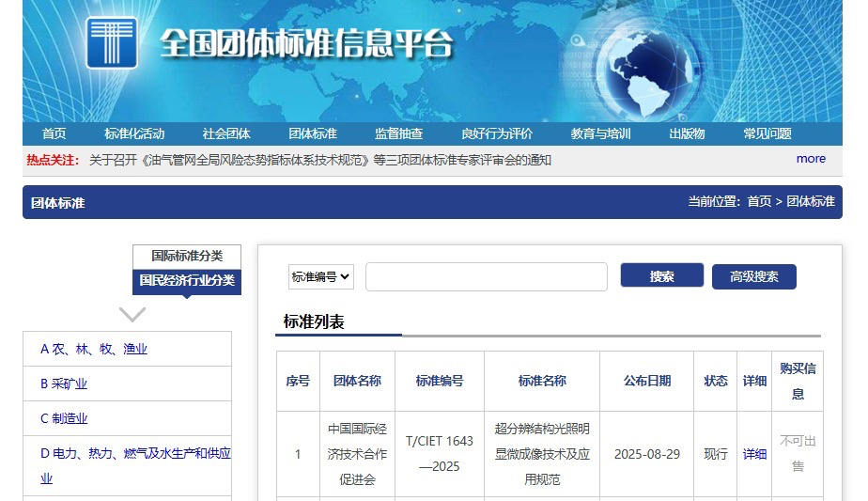Switch to 国际标准分类 tab

tap(187, 256)
